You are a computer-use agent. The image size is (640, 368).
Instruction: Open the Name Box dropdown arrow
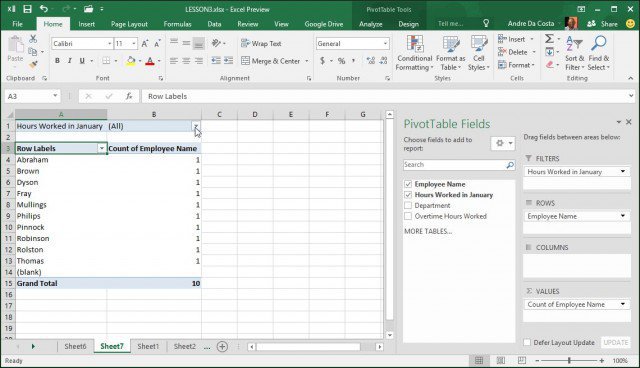pos(55,96)
